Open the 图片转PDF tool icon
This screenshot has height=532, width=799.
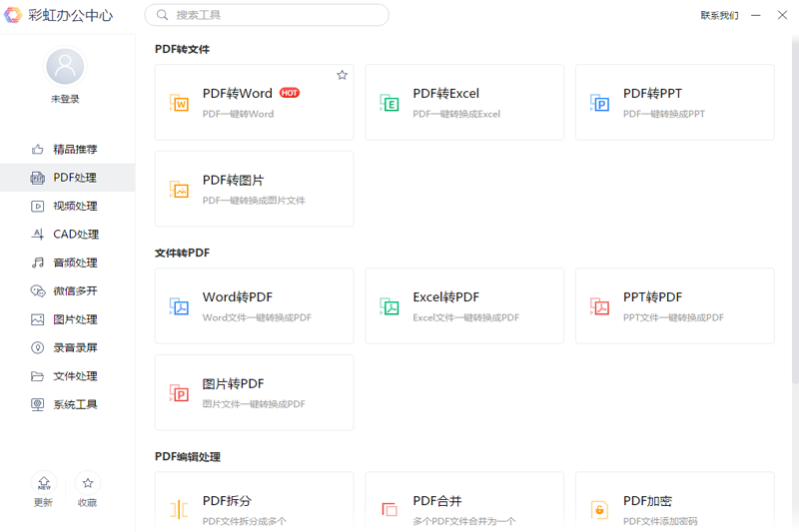click(x=180, y=393)
